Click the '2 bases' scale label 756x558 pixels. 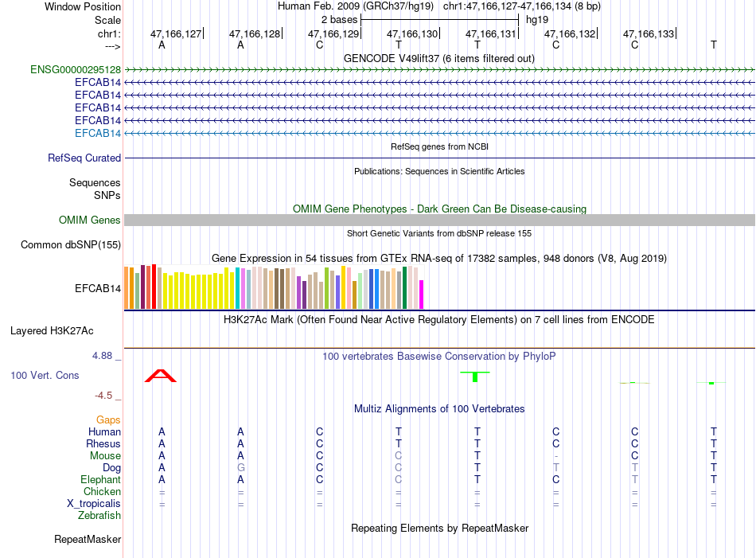click(x=340, y=20)
